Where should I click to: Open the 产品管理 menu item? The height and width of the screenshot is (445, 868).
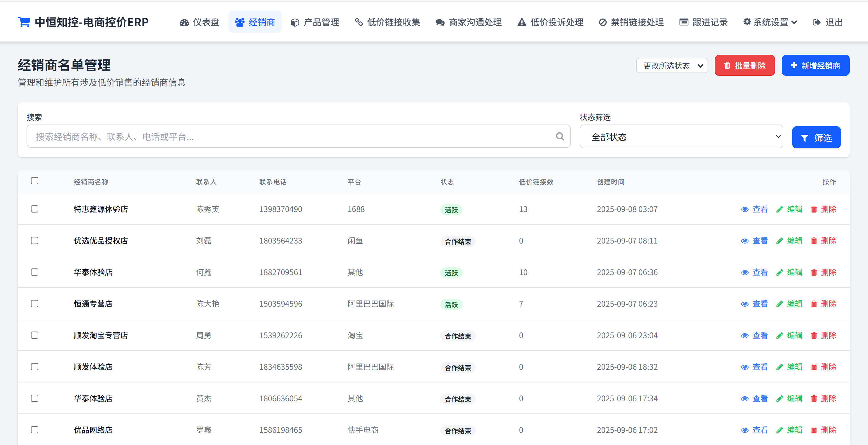click(x=315, y=23)
